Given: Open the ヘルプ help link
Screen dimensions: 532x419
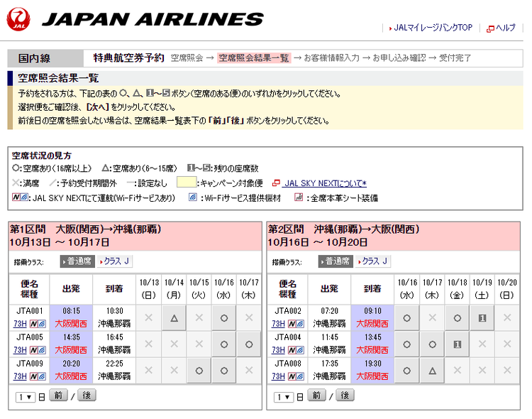Looking at the screenshot, I should click(505, 28).
